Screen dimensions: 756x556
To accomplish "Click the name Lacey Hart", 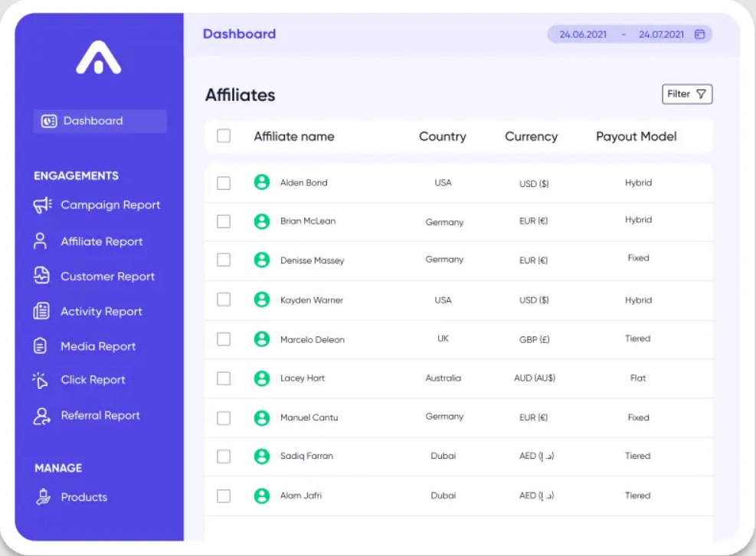I will [303, 378].
